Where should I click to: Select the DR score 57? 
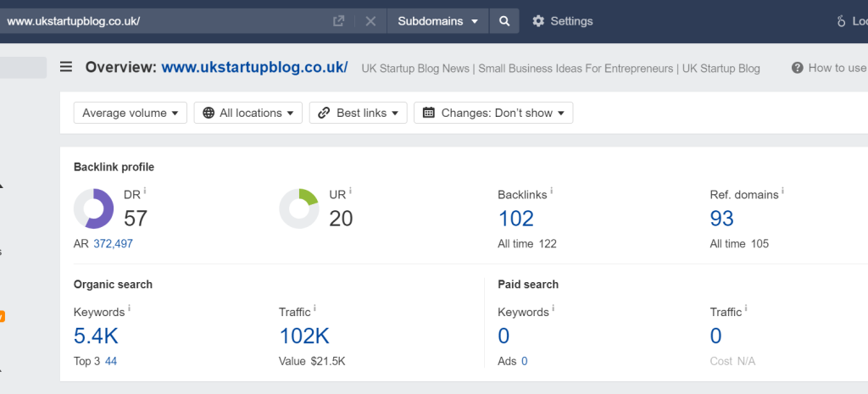click(136, 219)
